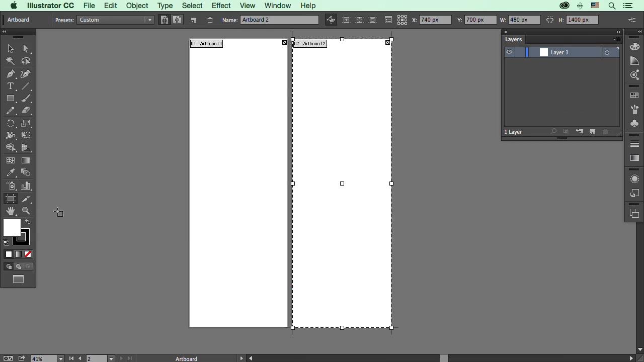The width and height of the screenshot is (644, 362).
Task: Open the Brushes panel icon
Action: [x=634, y=109]
